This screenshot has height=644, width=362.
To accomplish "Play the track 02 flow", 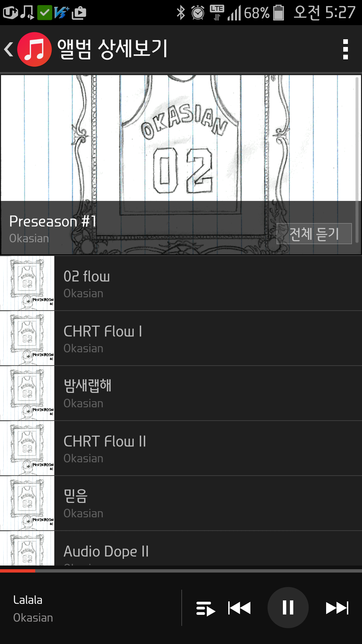I will pyautogui.click(x=208, y=283).
